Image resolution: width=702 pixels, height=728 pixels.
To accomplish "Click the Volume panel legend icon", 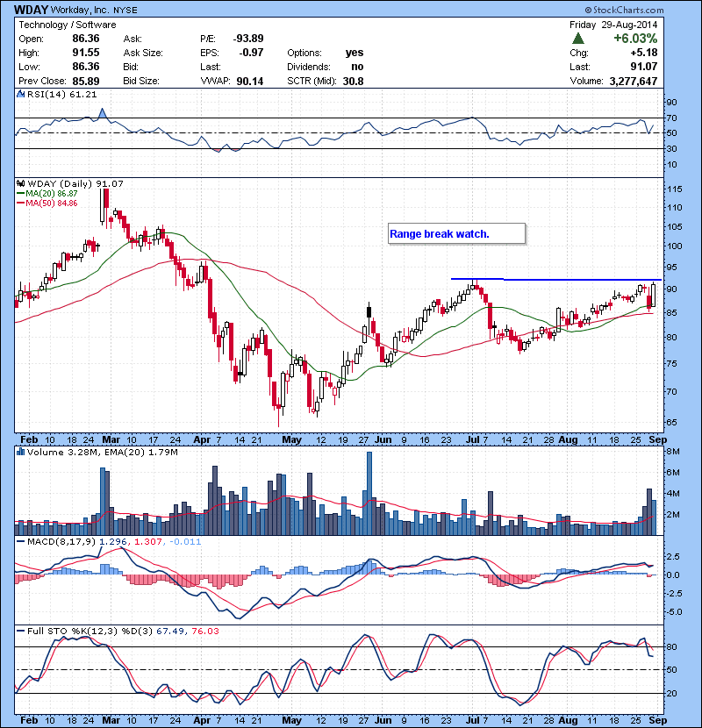I will click(21, 452).
